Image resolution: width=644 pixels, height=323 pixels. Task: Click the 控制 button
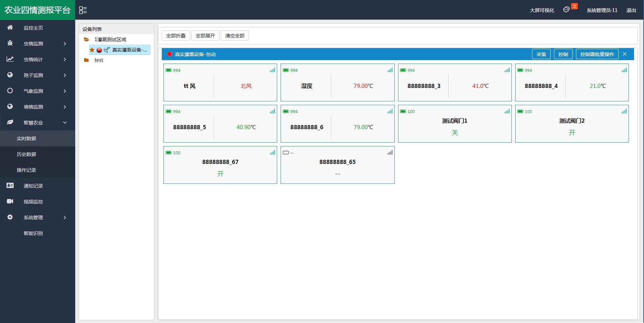pos(563,54)
